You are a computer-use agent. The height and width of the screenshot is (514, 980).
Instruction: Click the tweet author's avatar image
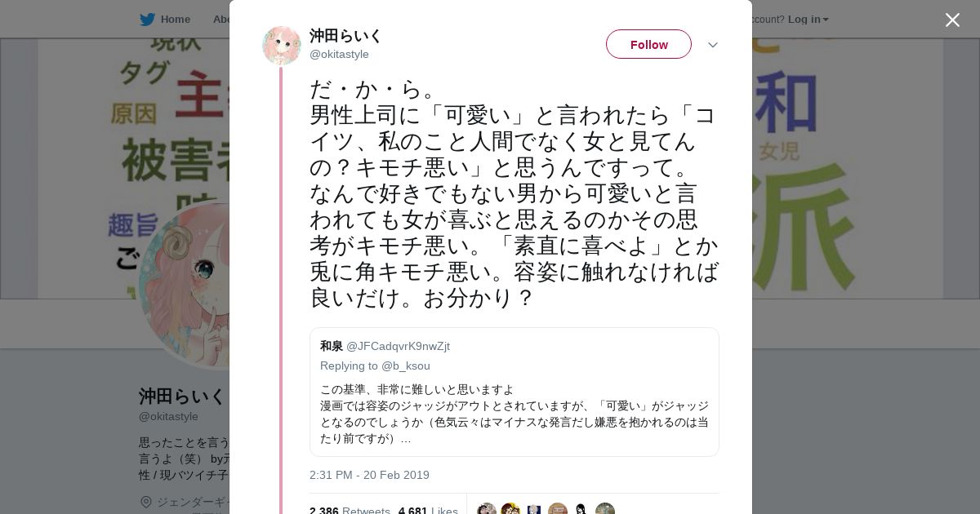point(282,46)
